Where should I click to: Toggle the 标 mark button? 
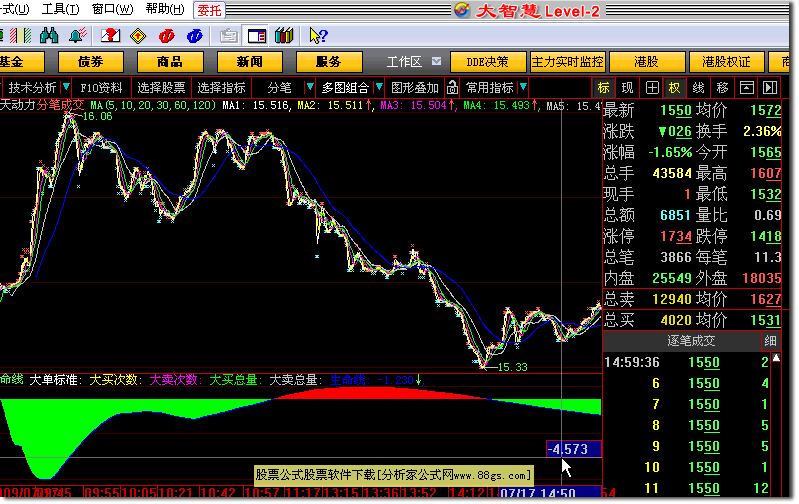pos(603,88)
